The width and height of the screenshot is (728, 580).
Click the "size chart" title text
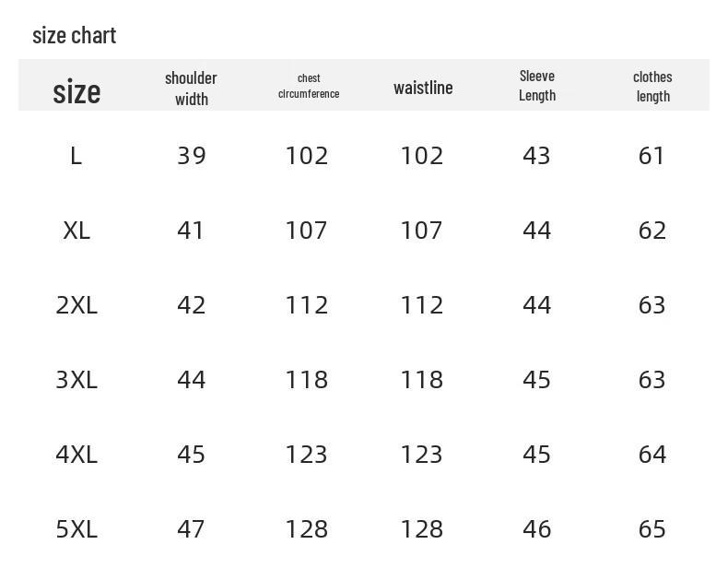click(x=75, y=36)
